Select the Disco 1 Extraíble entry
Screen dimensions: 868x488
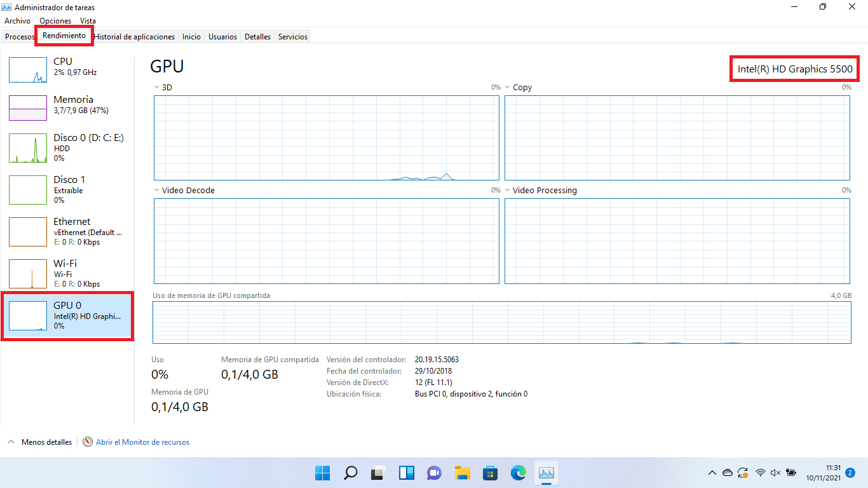coord(67,189)
